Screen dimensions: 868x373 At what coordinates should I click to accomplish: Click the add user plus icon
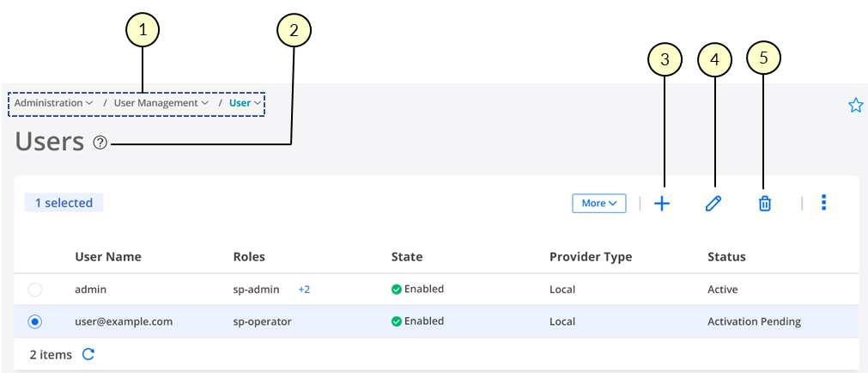(661, 204)
